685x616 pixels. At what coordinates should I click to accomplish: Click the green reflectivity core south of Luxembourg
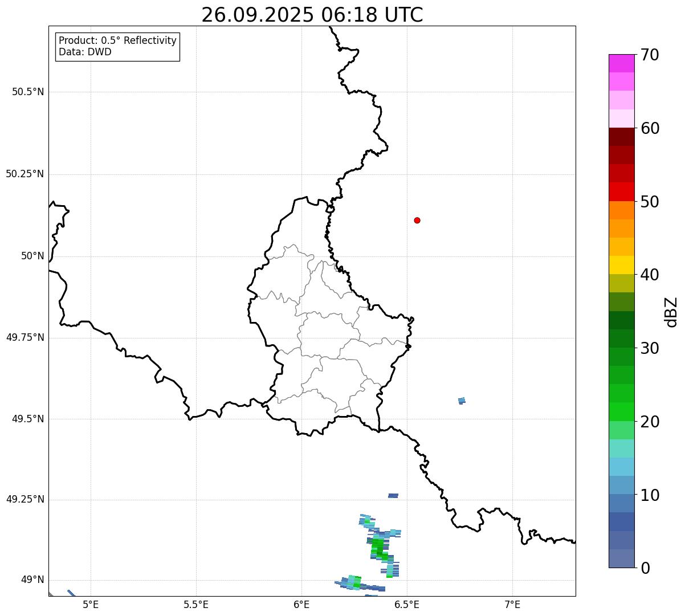(x=378, y=548)
